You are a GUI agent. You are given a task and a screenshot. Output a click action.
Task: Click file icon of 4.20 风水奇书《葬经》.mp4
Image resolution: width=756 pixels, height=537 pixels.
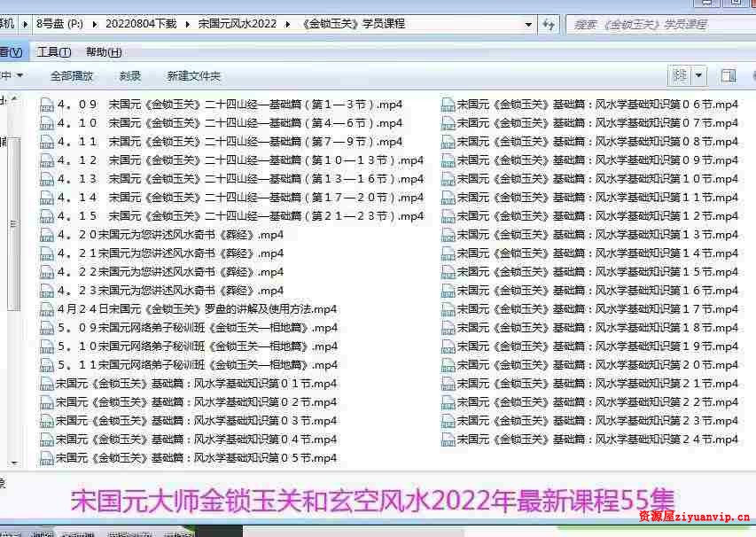pyautogui.click(x=47, y=235)
